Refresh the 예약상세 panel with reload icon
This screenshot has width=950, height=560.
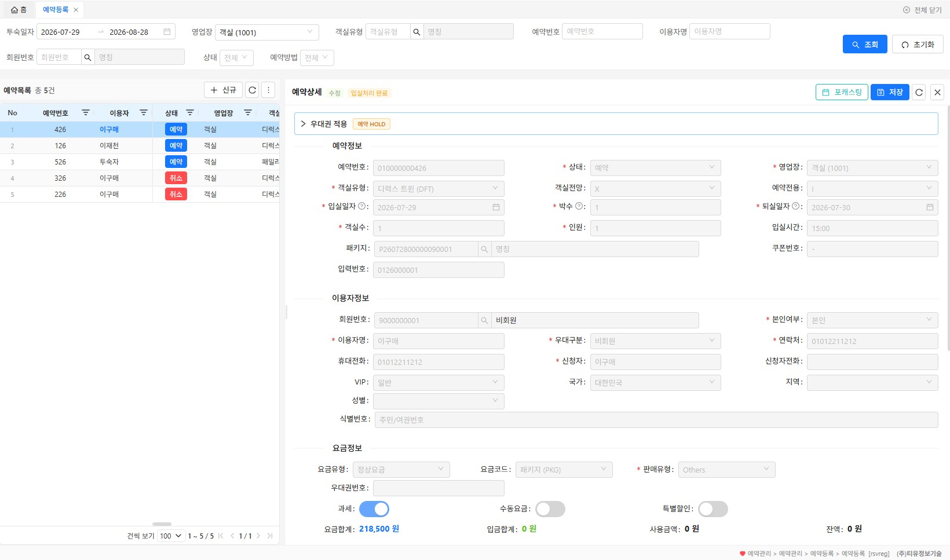(919, 92)
